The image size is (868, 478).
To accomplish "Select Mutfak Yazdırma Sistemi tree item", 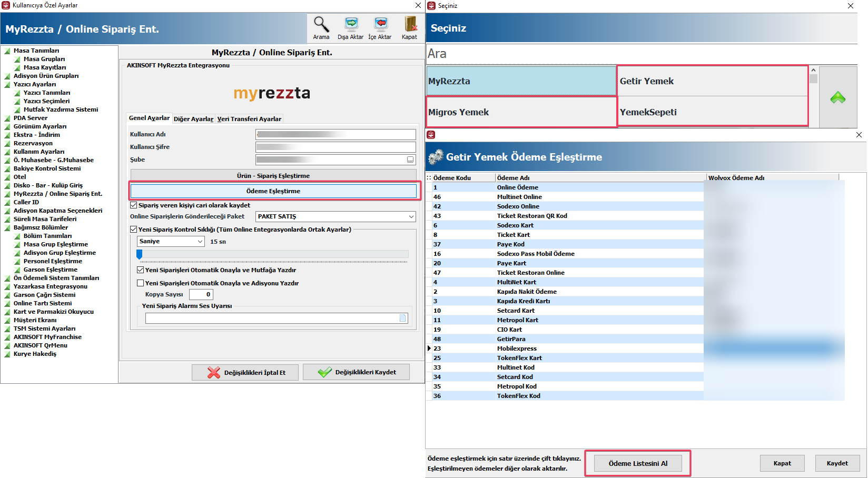I will click(x=61, y=109).
